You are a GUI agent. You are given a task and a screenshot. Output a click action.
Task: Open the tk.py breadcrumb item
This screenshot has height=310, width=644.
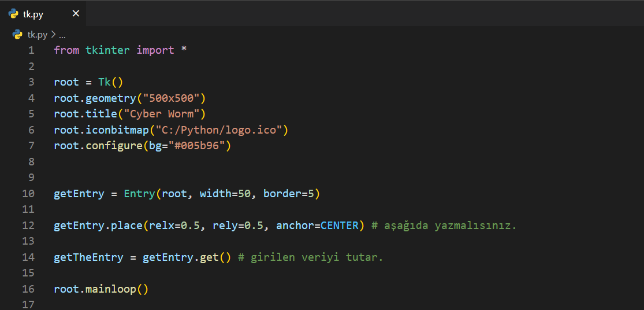38,35
